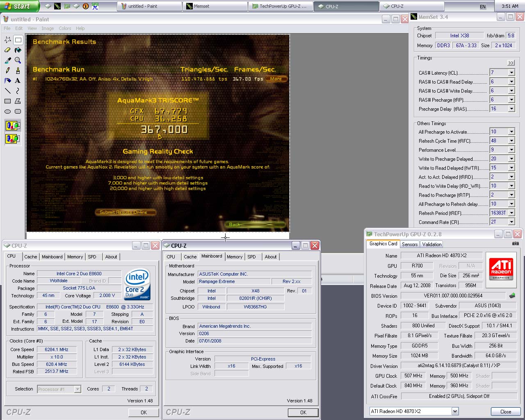Open the Colors menu in Paint

pyautogui.click(x=65, y=28)
